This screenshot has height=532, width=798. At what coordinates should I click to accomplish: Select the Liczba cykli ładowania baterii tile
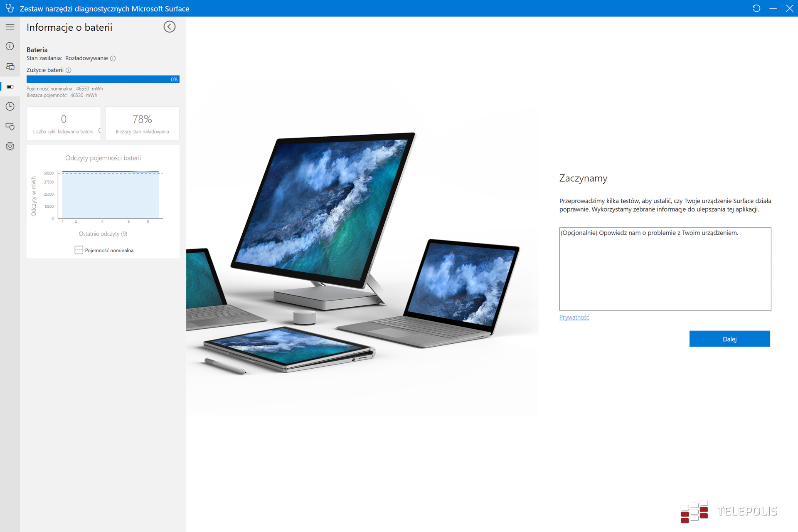point(64,123)
